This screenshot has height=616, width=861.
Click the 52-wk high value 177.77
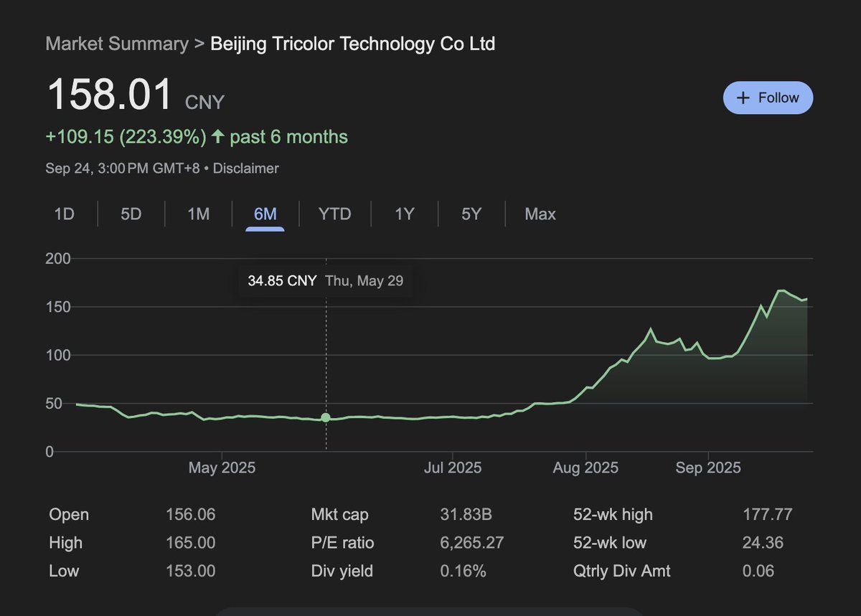point(768,515)
